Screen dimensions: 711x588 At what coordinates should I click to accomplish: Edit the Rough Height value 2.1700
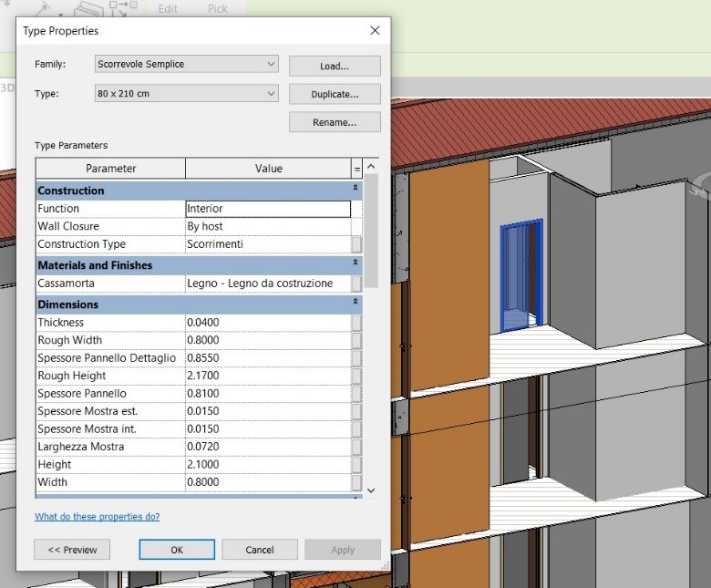(268, 376)
